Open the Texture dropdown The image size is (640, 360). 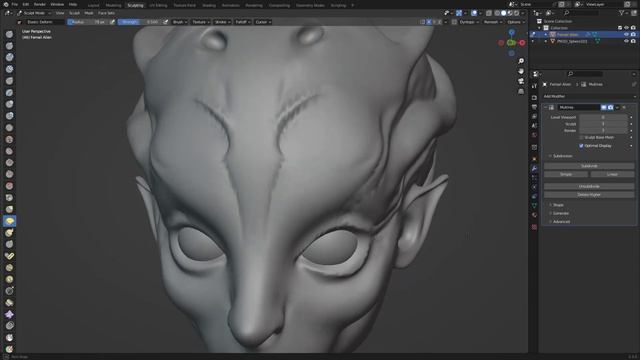(x=201, y=22)
